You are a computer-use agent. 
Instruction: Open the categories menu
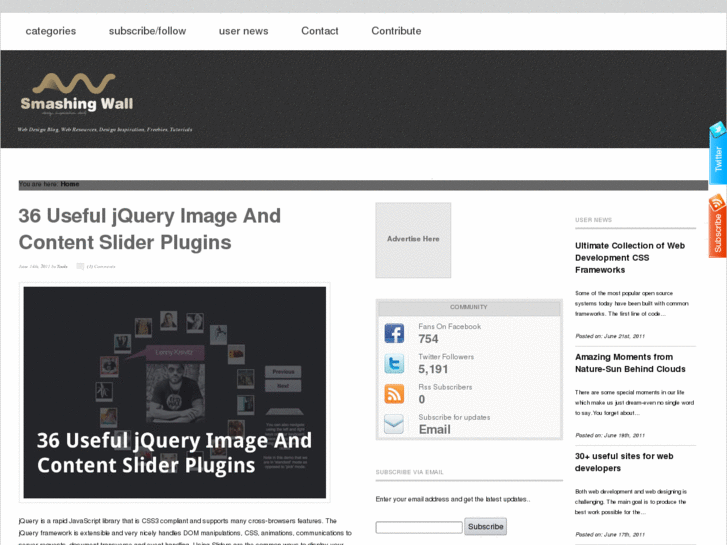(x=51, y=31)
